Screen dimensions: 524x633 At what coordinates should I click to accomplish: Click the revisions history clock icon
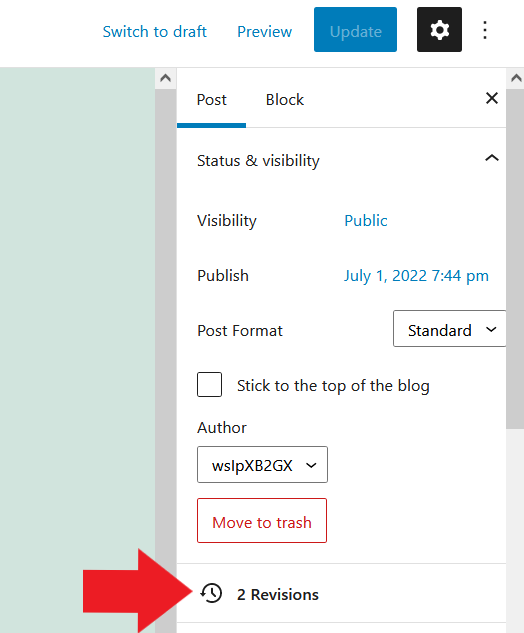point(211,593)
